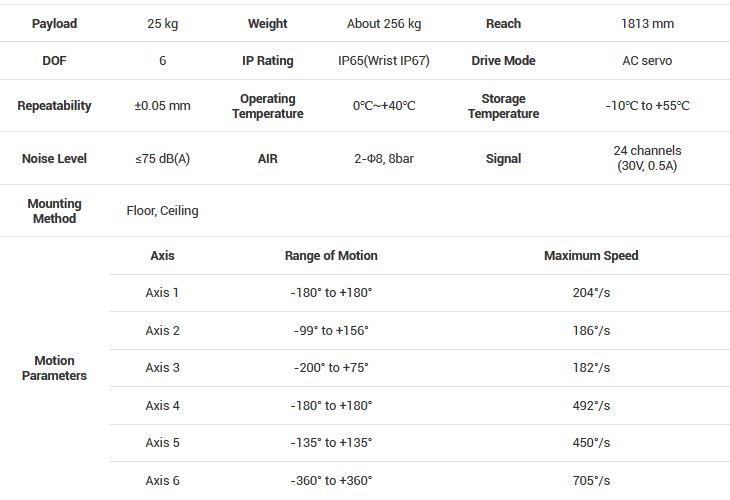730x500 pixels.
Task: Select the 2-Φ8, 8bar air value
Action: (383, 159)
